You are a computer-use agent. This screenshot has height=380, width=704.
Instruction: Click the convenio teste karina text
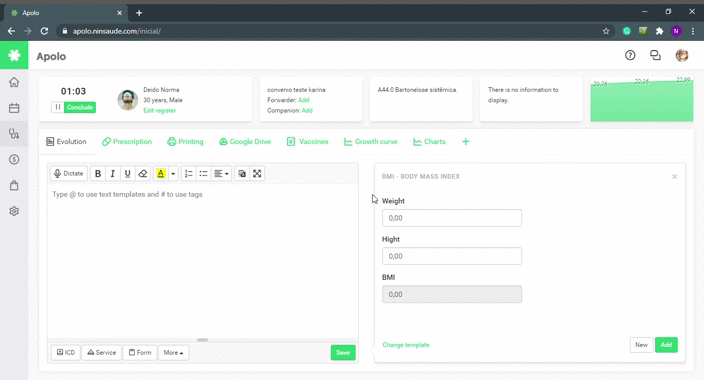click(x=296, y=90)
